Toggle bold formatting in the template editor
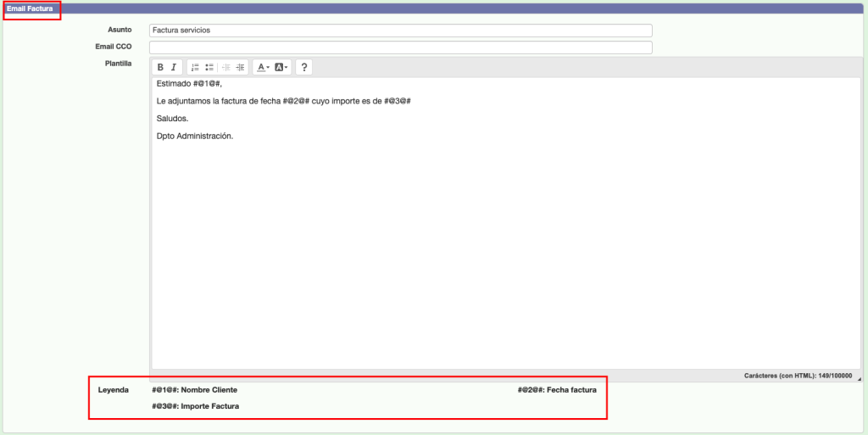The height and width of the screenshot is (435, 868). [160, 67]
